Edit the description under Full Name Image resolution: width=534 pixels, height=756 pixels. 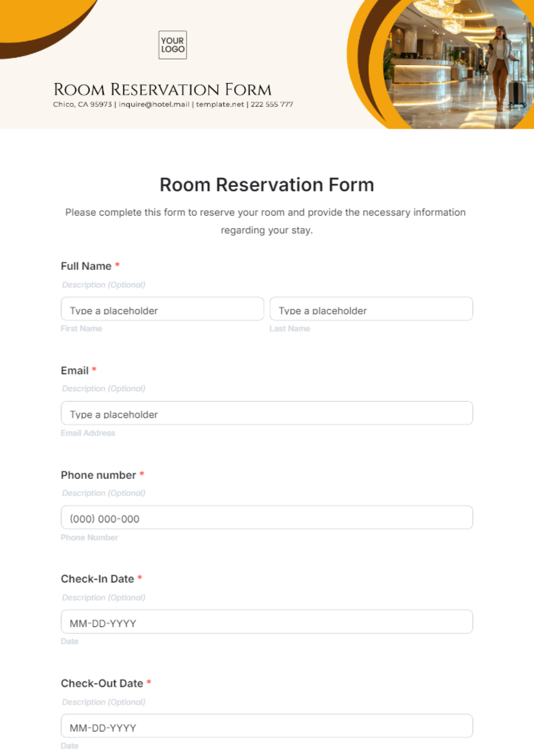104,285
